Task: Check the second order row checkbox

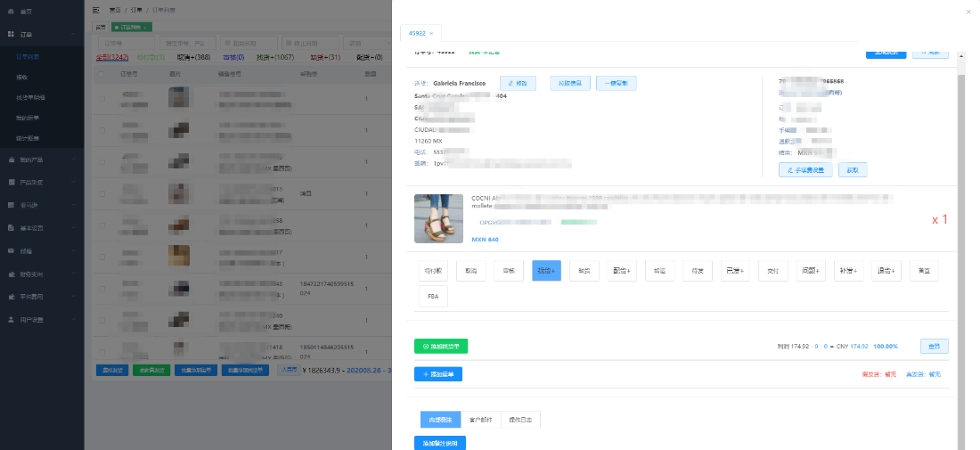Action: 102,131
